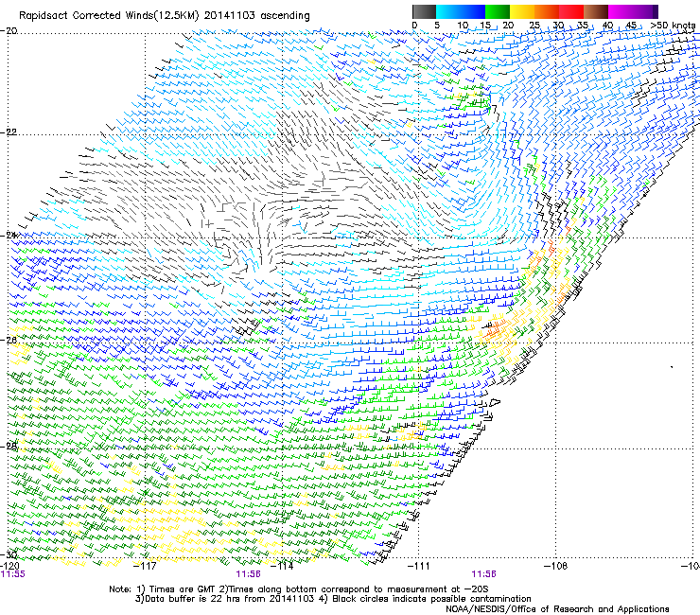Click the '11:56' time label right of -111
The image size is (700, 615).
click(484, 574)
